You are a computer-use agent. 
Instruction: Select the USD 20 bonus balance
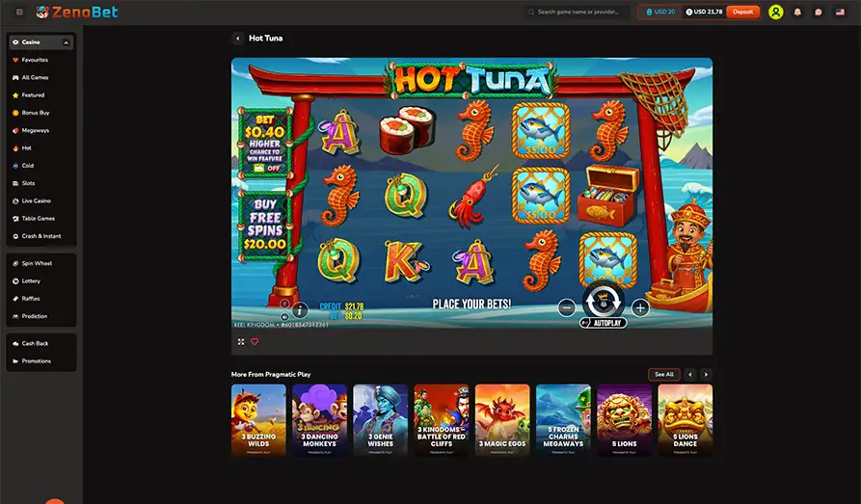(x=660, y=12)
